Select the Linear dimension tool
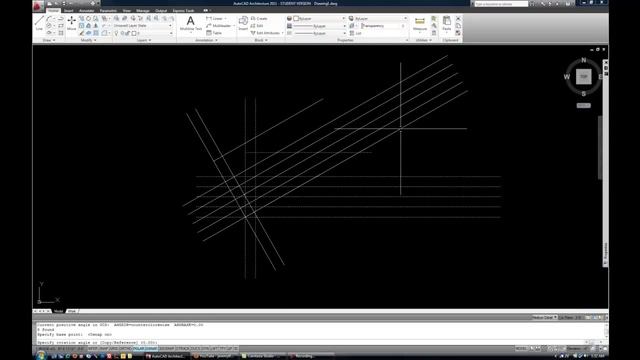This screenshot has width=640, height=360. (x=215, y=18)
